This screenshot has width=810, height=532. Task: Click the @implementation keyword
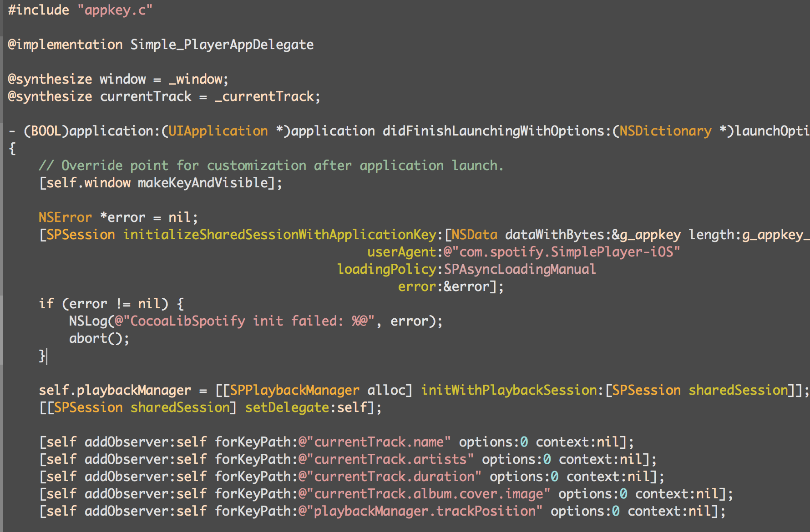point(66,45)
